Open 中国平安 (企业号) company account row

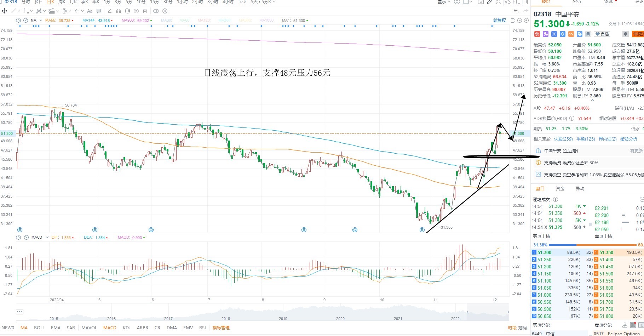tap(587, 151)
